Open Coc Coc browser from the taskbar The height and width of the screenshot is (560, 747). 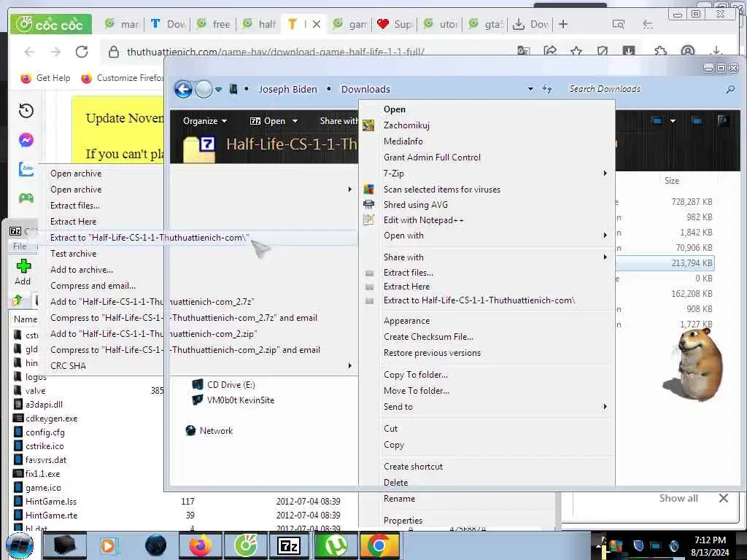246,545
